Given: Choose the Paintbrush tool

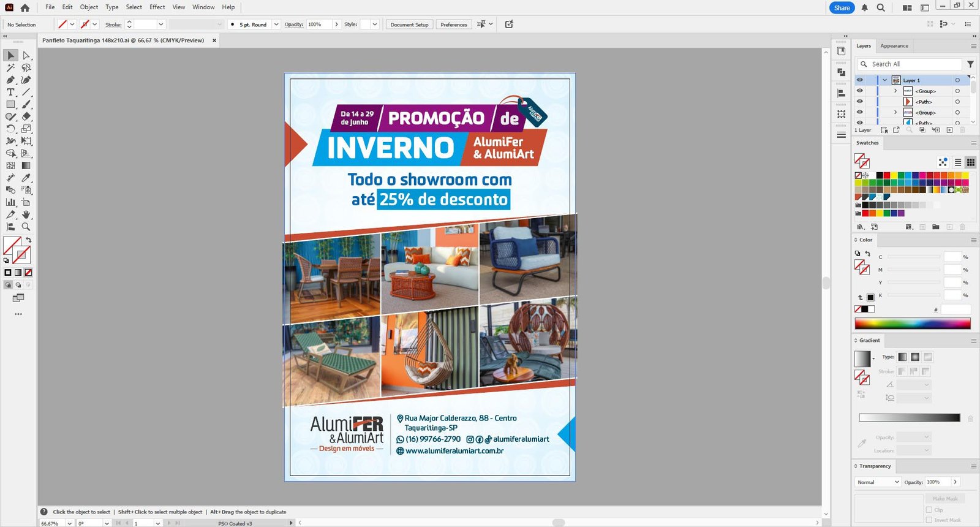Looking at the screenshot, I should (x=26, y=104).
